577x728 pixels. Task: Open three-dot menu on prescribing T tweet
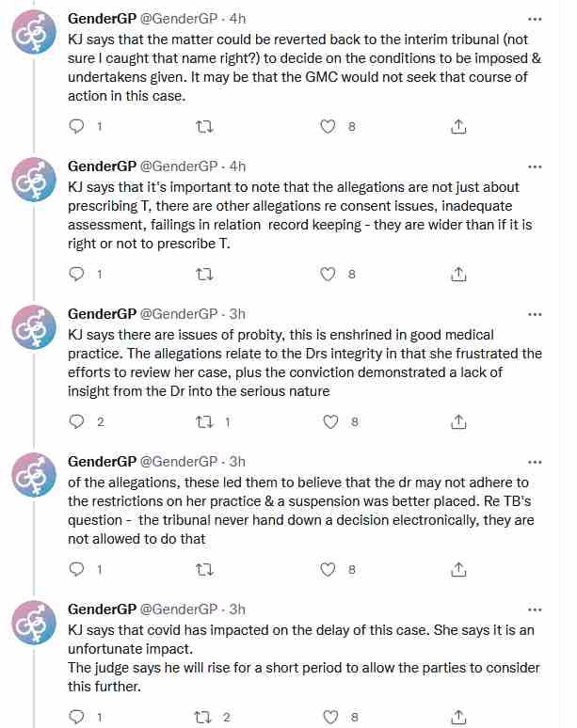[535, 166]
